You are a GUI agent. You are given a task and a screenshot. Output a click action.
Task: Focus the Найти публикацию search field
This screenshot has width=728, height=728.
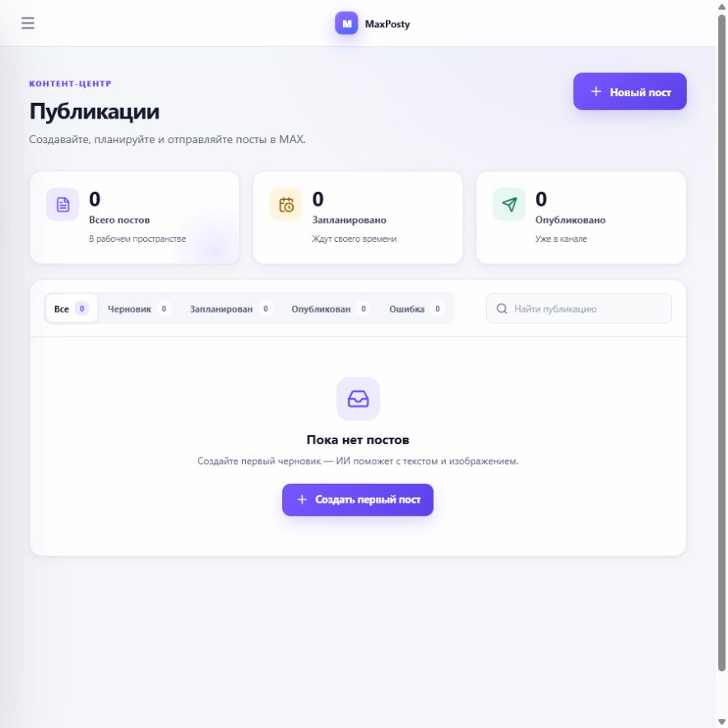coord(579,308)
